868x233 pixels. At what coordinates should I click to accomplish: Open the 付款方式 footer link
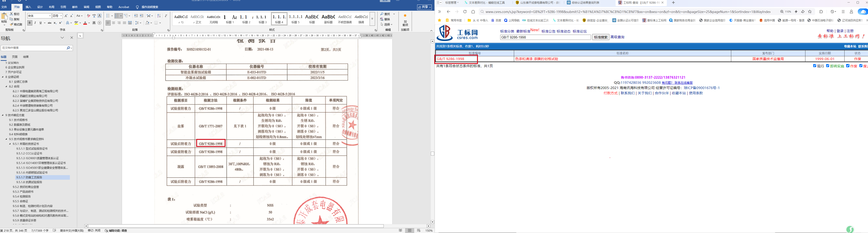click(x=611, y=93)
